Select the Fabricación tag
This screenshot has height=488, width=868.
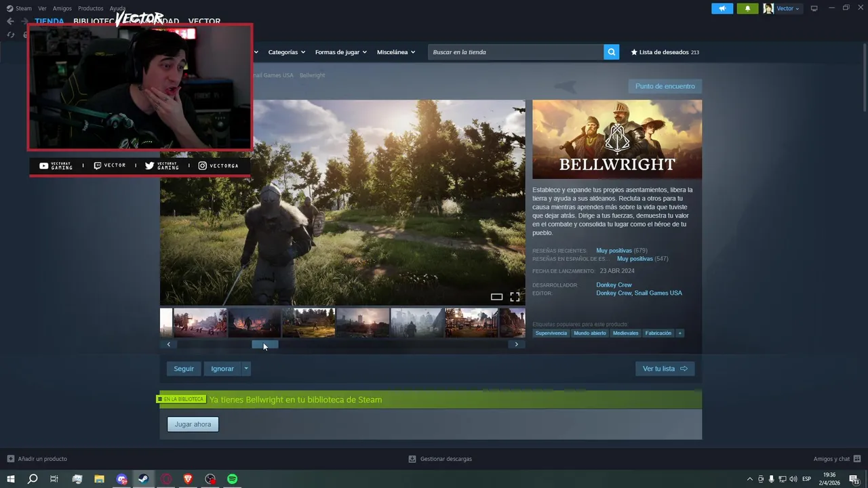(x=658, y=333)
